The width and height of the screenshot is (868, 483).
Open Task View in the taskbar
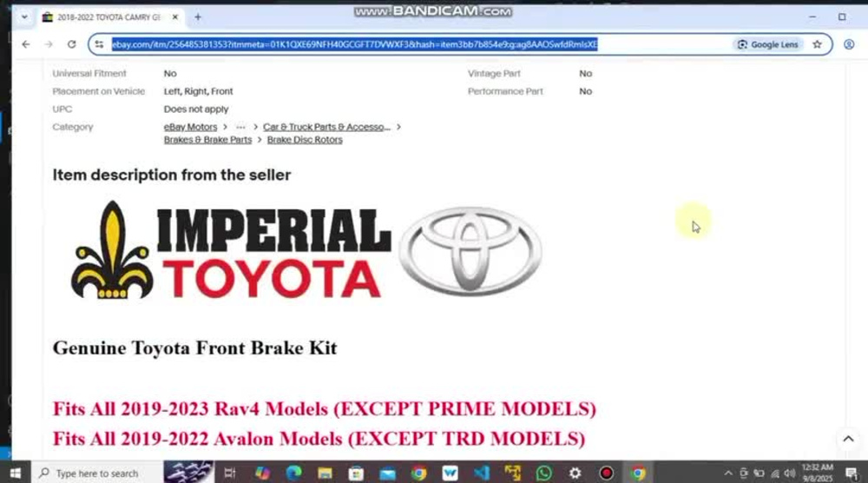point(230,473)
